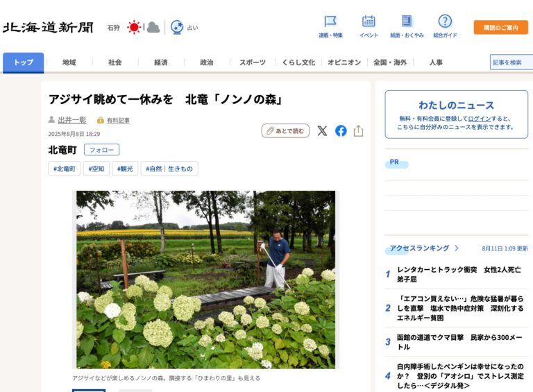Open the スポーツ menu section

click(x=252, y=62)
